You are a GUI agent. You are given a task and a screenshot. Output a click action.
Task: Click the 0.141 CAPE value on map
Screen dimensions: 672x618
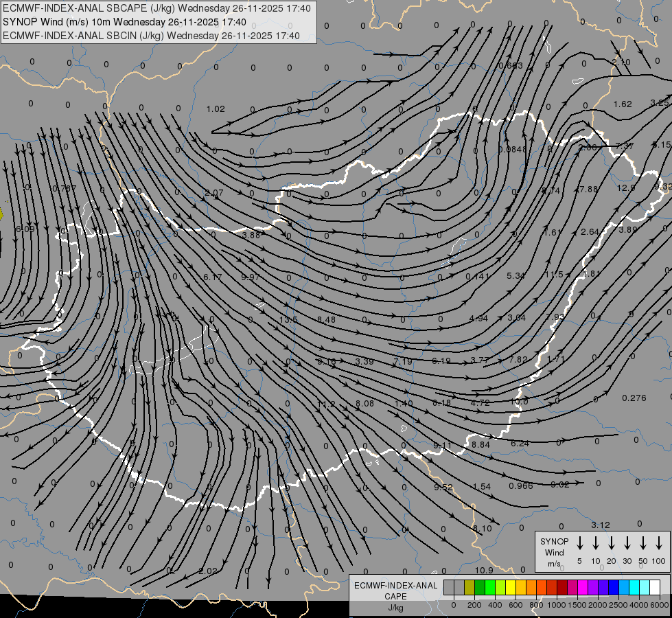pyautogui.click(x=478, y=277)
